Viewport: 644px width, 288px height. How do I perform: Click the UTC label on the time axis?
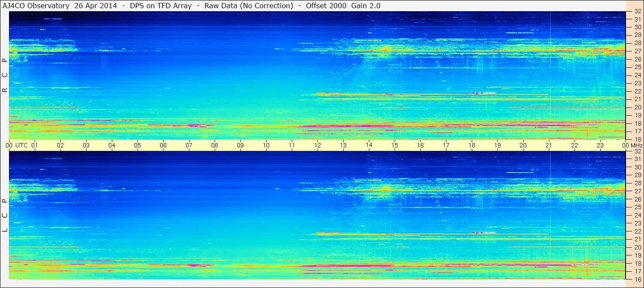click(x=21, y=145)
